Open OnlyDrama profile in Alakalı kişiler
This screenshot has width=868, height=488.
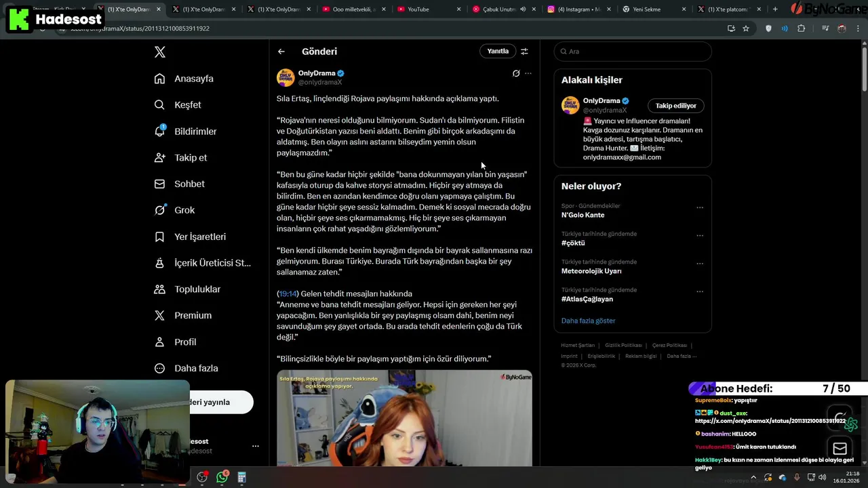click(x=601, y=101)
